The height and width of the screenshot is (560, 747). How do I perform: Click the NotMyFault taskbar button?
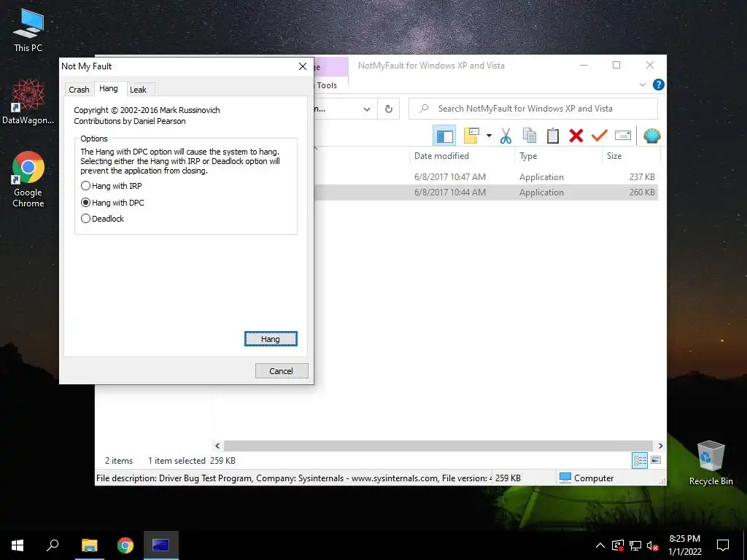pyautogui.click(x=160, y=545)
